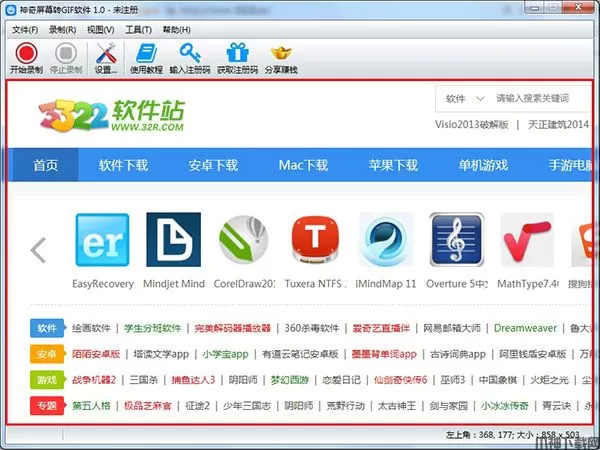Open the red 极品芝麻官 link

point(147,405)
